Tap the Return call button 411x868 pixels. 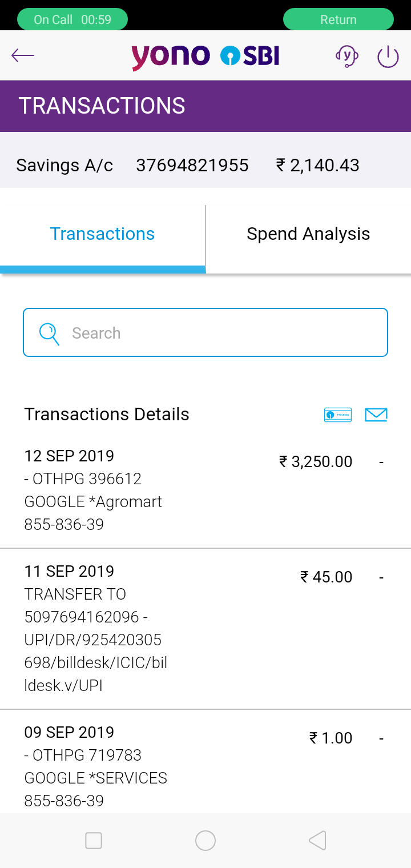(x=339, y=19)
